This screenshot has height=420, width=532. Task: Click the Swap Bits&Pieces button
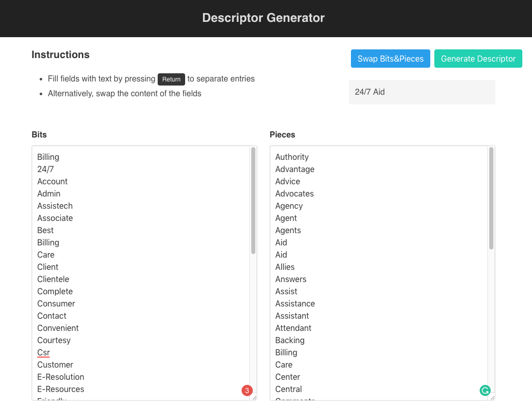coord(390,59)
